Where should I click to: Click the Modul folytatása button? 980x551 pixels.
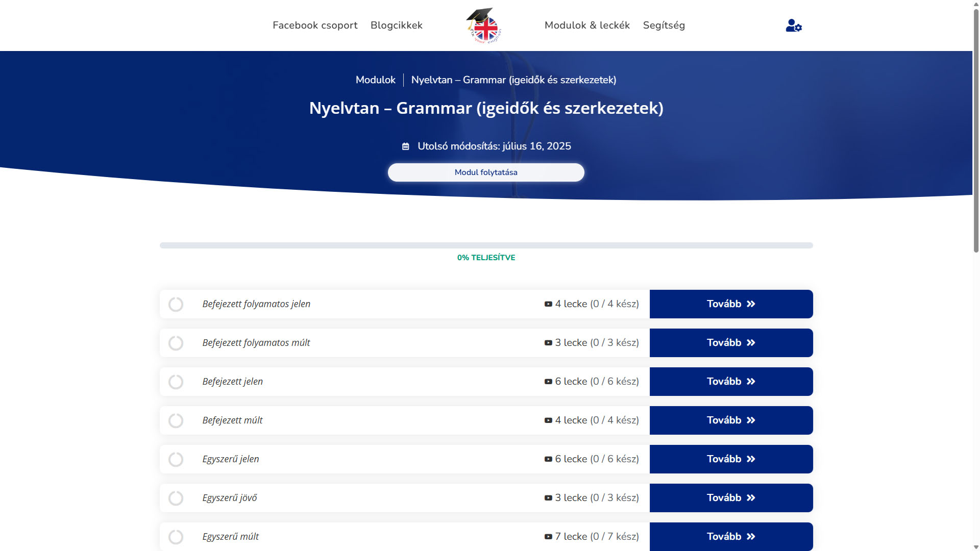click(x=486, y=172)
